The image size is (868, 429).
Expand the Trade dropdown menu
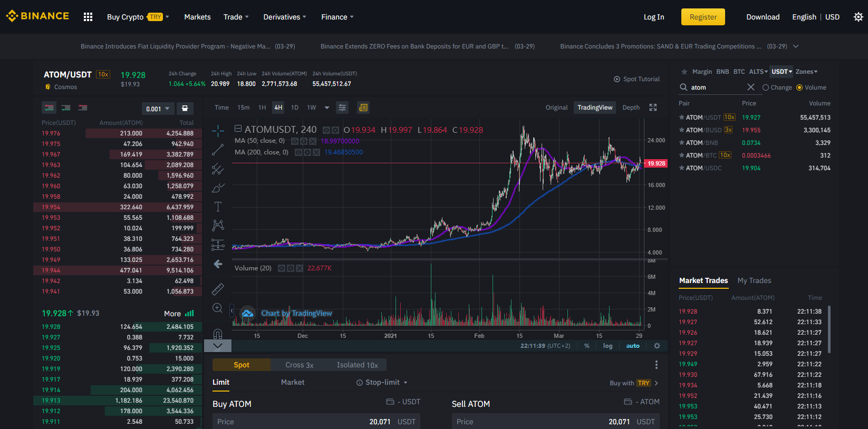click(236, 17)
